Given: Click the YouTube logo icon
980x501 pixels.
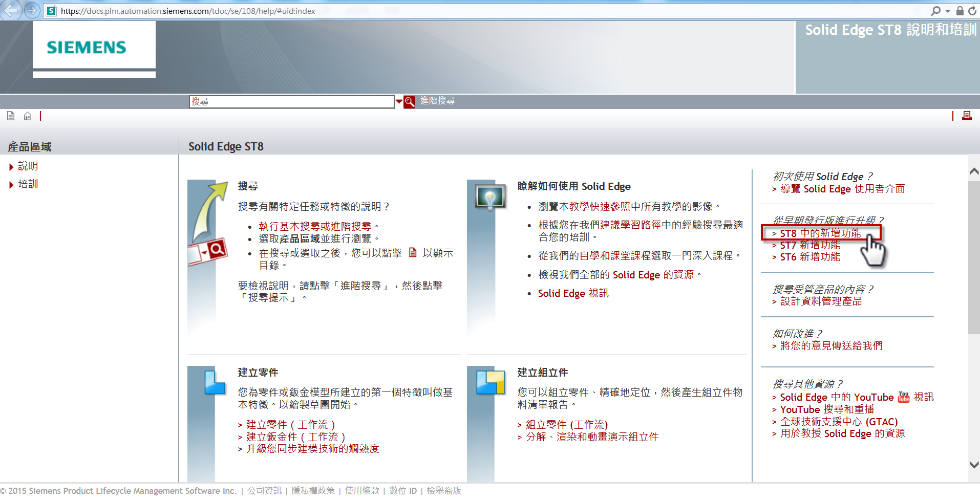Looking at the screenshot, I should click(x=904, y=397).
